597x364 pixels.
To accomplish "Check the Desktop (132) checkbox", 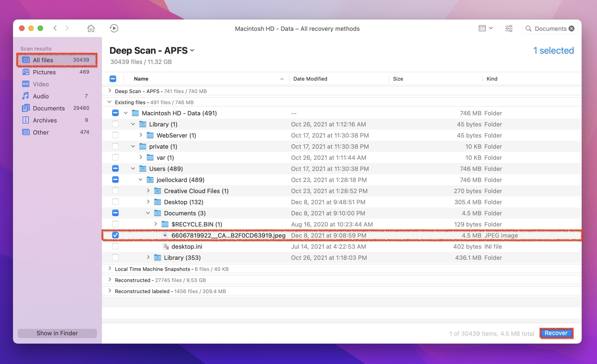I will 115,202.
